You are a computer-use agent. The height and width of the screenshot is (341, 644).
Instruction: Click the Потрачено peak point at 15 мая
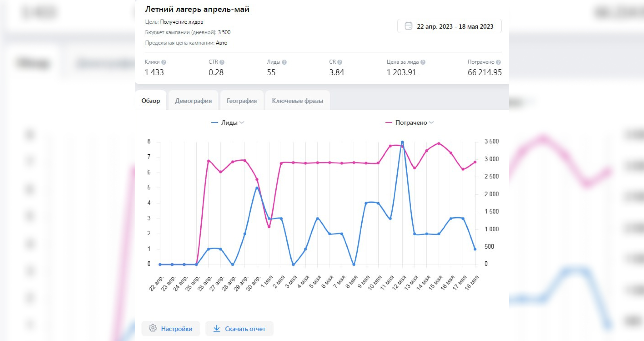tap(439, 143)
